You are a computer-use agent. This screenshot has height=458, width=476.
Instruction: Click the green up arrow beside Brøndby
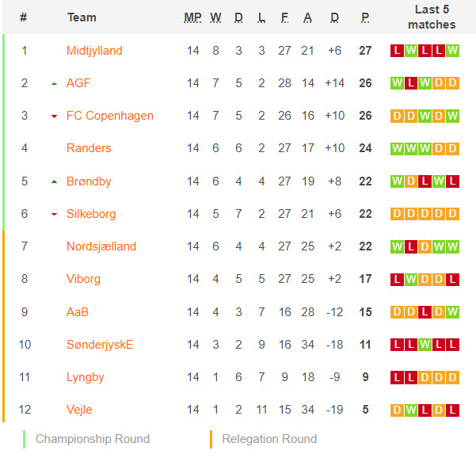(x=54, y=181)
